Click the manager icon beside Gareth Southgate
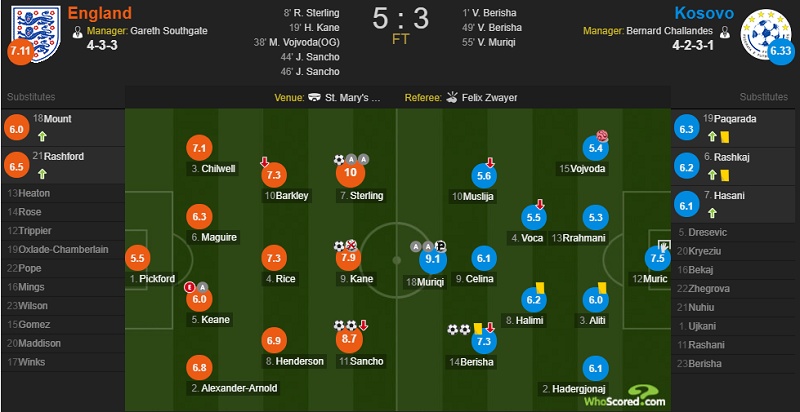The image size is (800, 412). 78,32
